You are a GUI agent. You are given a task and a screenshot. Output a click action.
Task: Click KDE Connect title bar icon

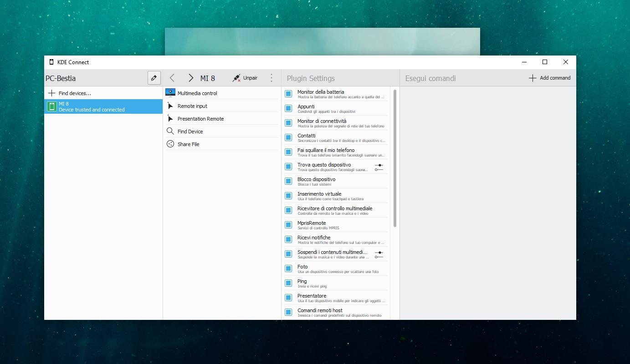51,62
